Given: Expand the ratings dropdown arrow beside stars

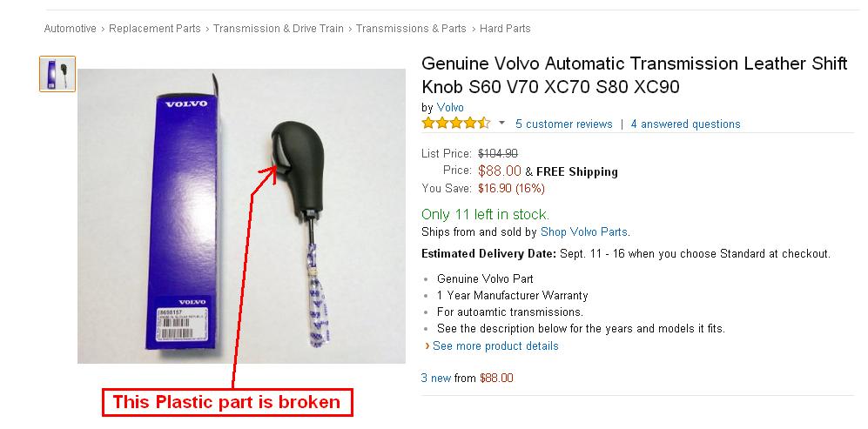Looking at the screenshot, I should click(x=501, y=124).
